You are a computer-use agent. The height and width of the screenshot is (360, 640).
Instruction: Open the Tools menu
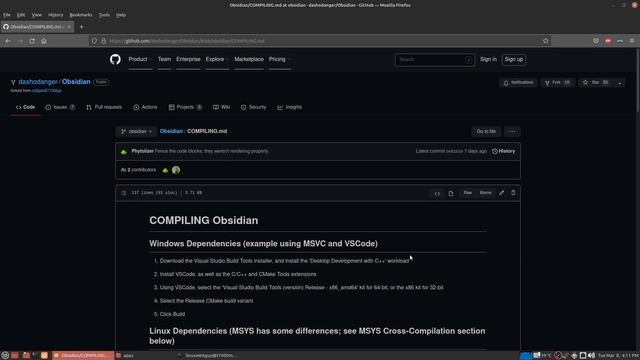[x=104, y=15]
